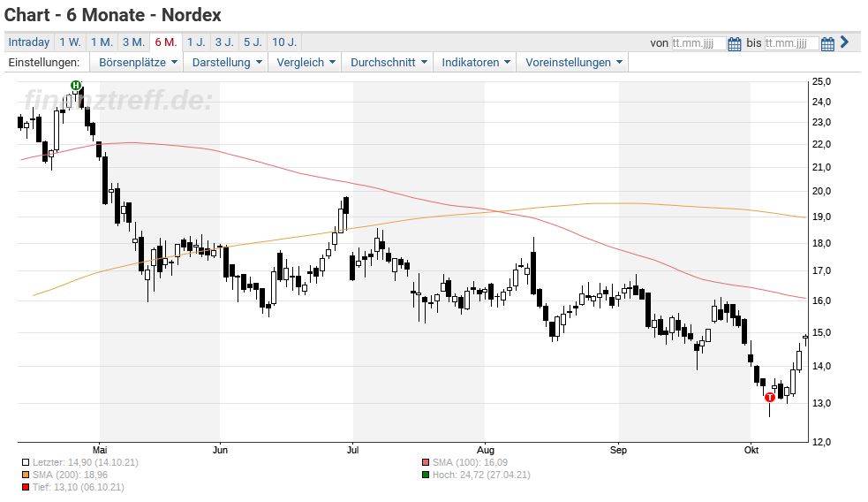Click the 25,0 price axis label
This screenshot has height=502, width=868.
coord(821,82)
